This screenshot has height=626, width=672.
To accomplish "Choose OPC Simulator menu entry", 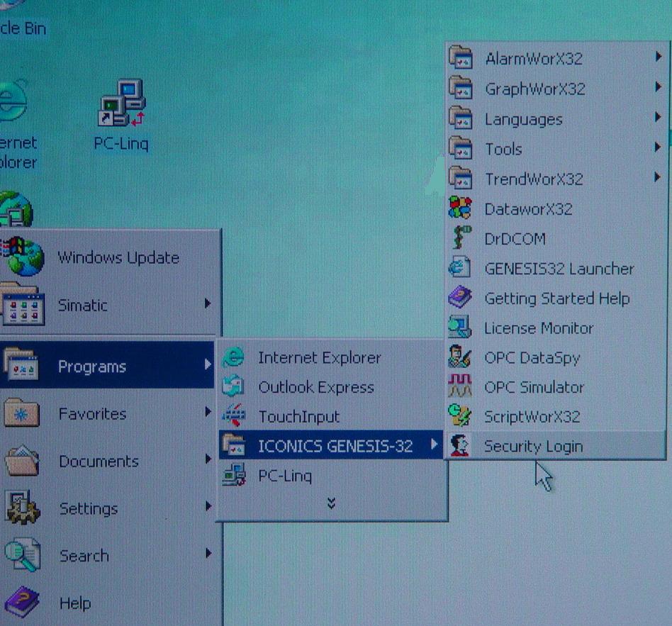I will click(556, 387).
